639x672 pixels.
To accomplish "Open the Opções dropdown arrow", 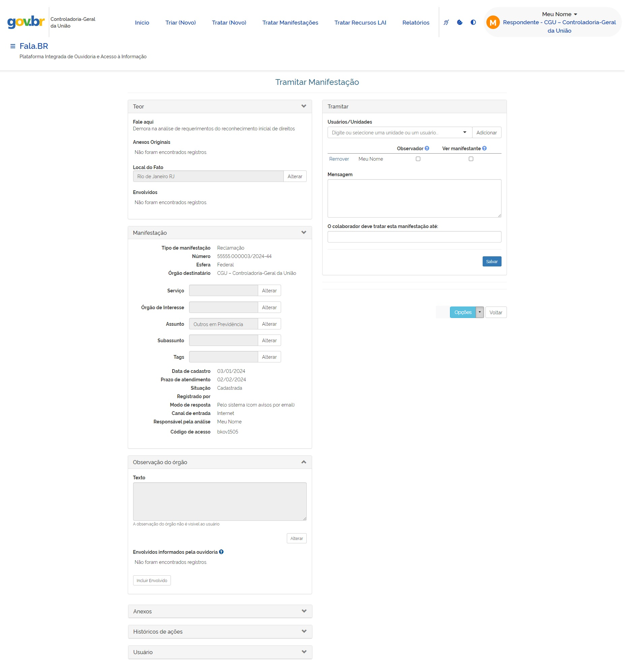I will [480, 312].
